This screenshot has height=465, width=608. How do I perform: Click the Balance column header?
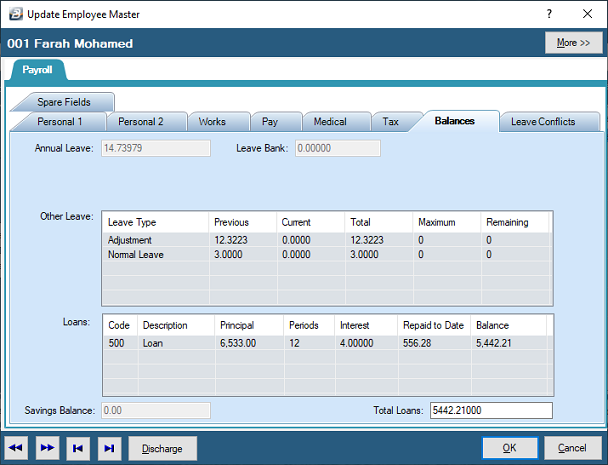point(509,325)
